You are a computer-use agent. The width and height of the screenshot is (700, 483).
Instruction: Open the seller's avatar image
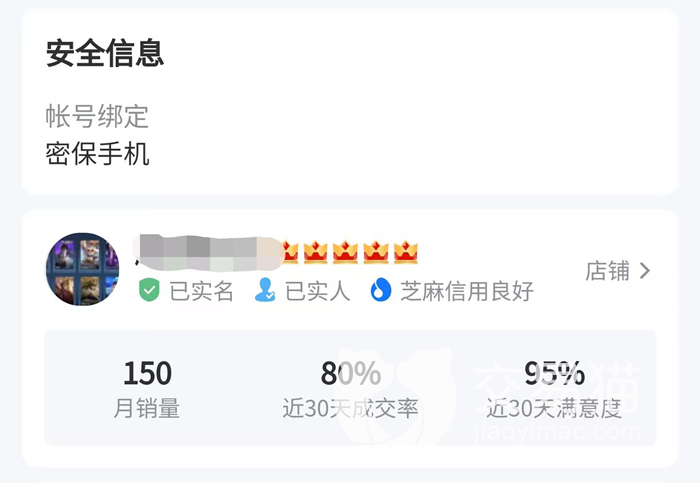[82, 269]
